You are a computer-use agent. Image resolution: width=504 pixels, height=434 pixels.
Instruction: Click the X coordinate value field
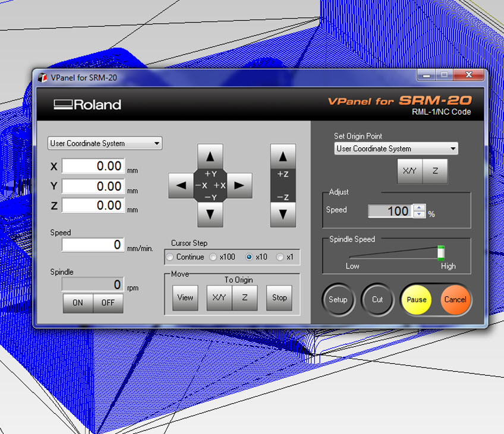(93, 166)
